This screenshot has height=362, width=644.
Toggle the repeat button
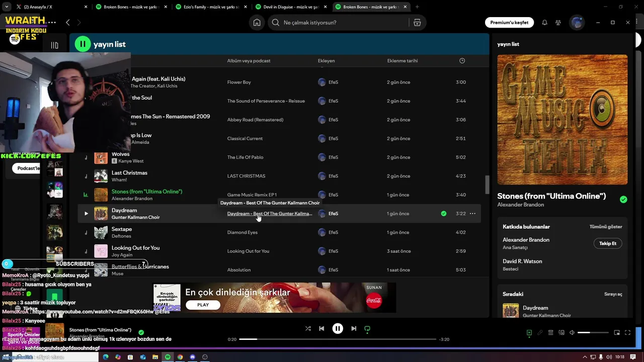[367, 329]
